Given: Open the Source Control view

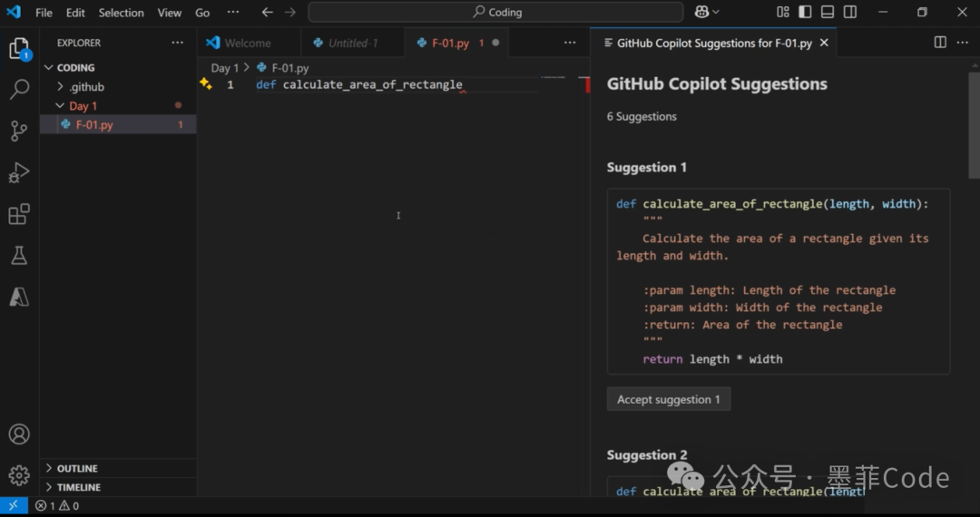Looking at the screenshot, I should click(19, 131).
